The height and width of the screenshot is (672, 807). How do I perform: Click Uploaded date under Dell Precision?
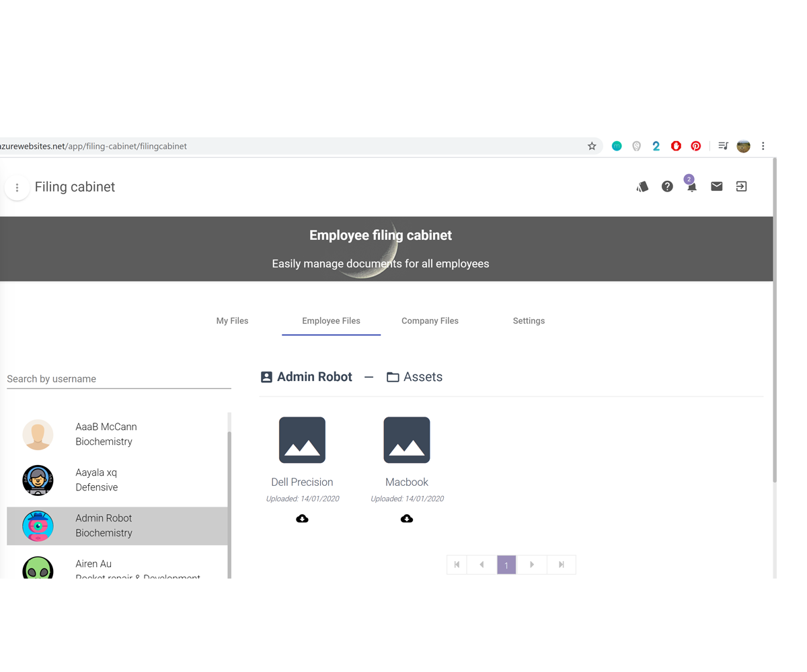302,499
